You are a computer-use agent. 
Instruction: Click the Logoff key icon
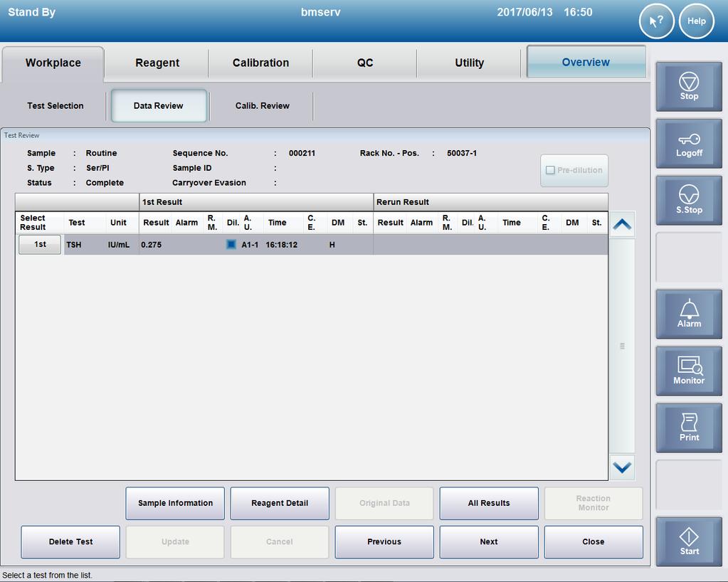point(689,144)
